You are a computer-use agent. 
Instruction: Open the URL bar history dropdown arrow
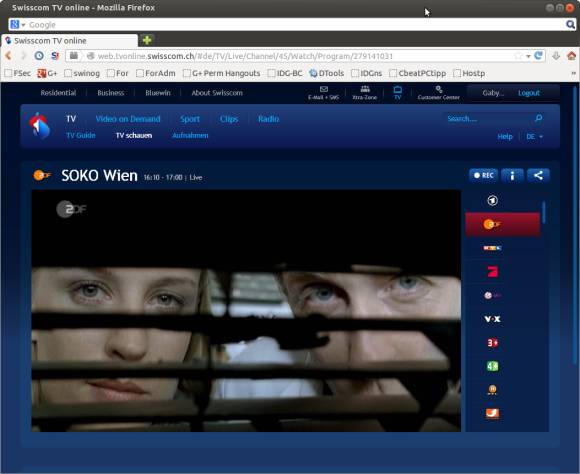pyautogui.click(x=528, y=56)
